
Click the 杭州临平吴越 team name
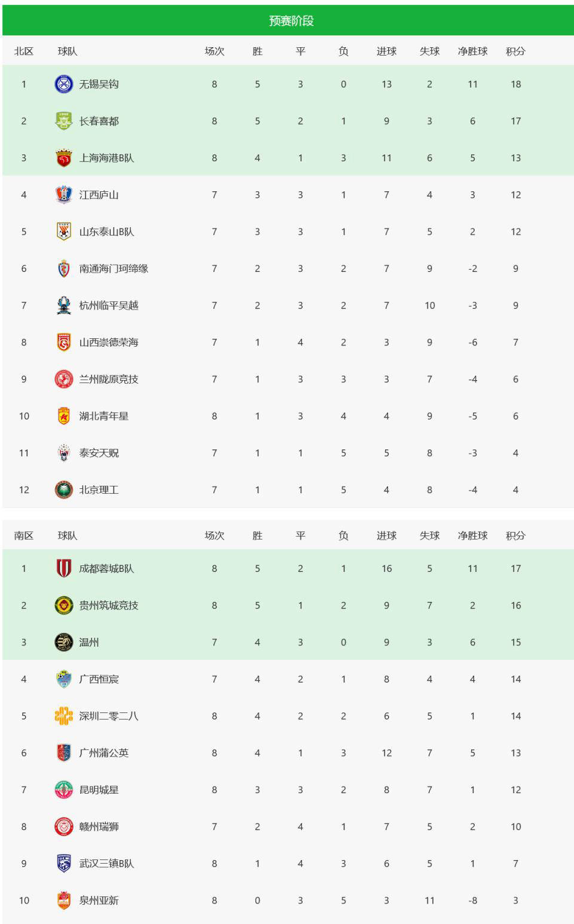109,305
